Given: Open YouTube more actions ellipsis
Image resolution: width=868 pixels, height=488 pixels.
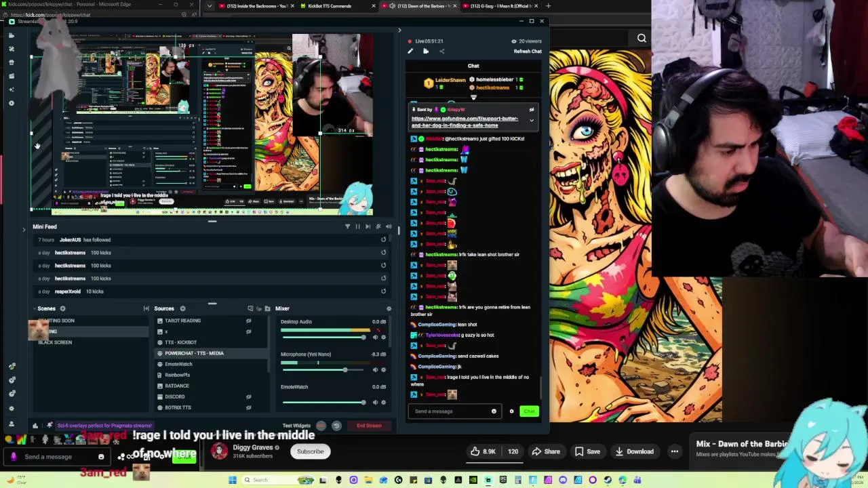Looking at the screenshot, I should pos(674,451).
